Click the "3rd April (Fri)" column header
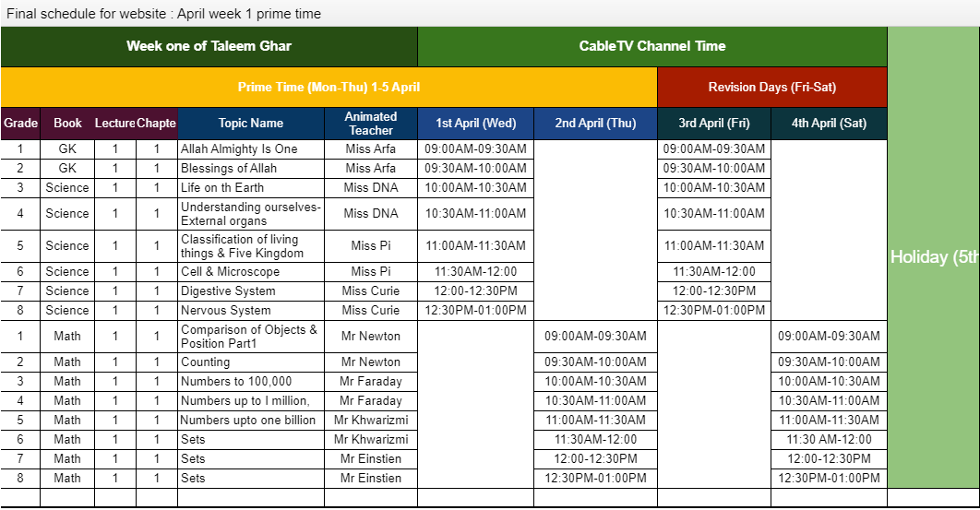The height and width of the screenshot is (510, 980). [713, 124]
